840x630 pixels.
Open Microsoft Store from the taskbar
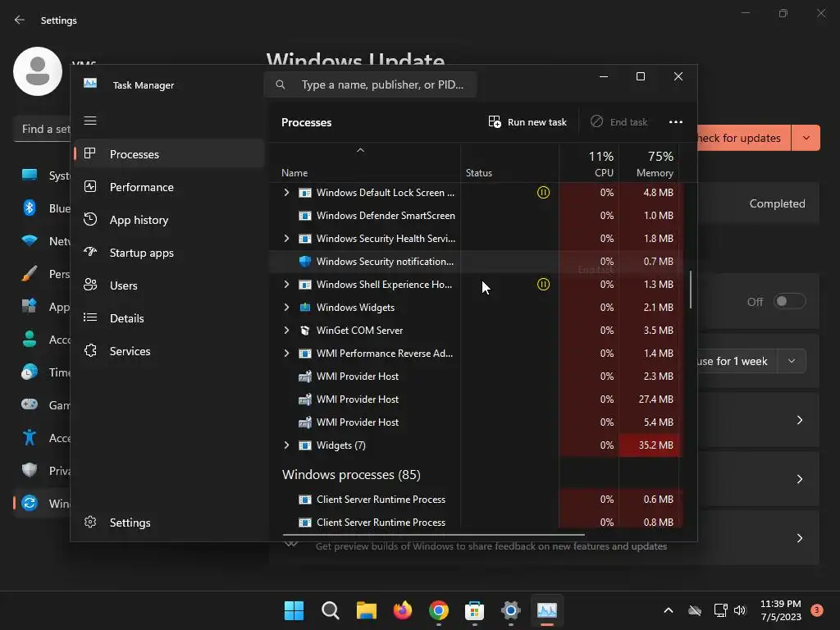[x=475, y=610]
